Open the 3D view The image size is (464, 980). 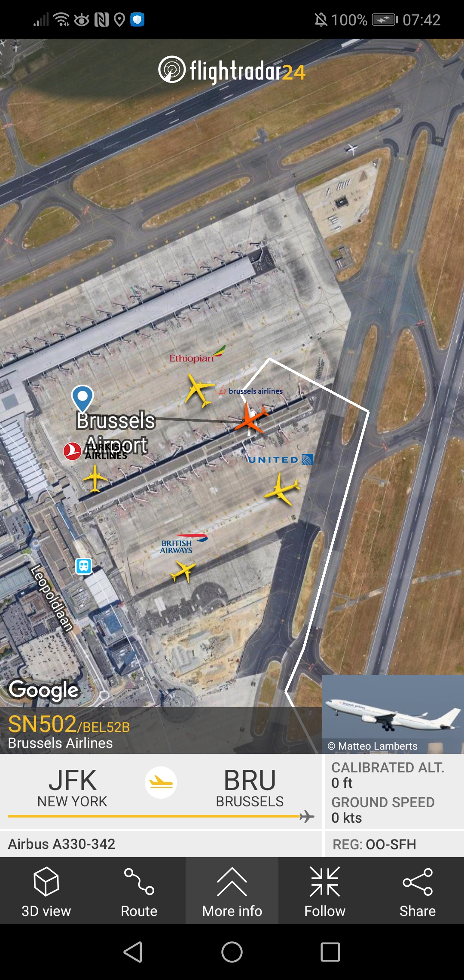coord(46,891)
